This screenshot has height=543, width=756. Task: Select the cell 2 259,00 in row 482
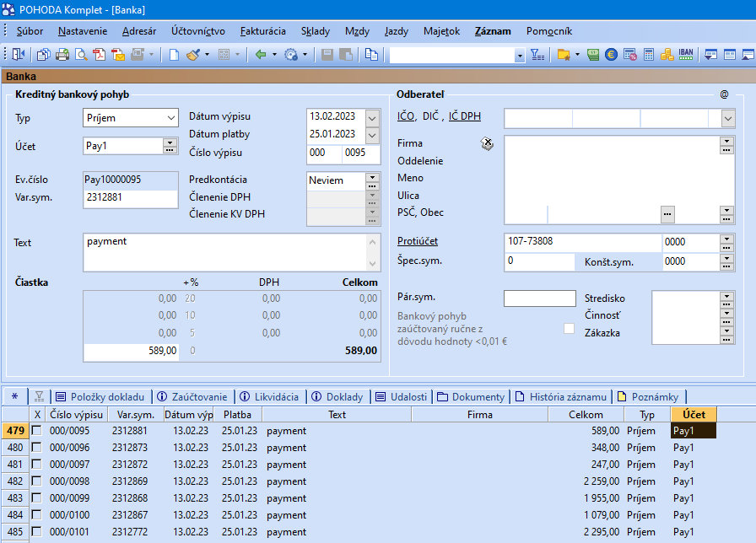point(586,481)
